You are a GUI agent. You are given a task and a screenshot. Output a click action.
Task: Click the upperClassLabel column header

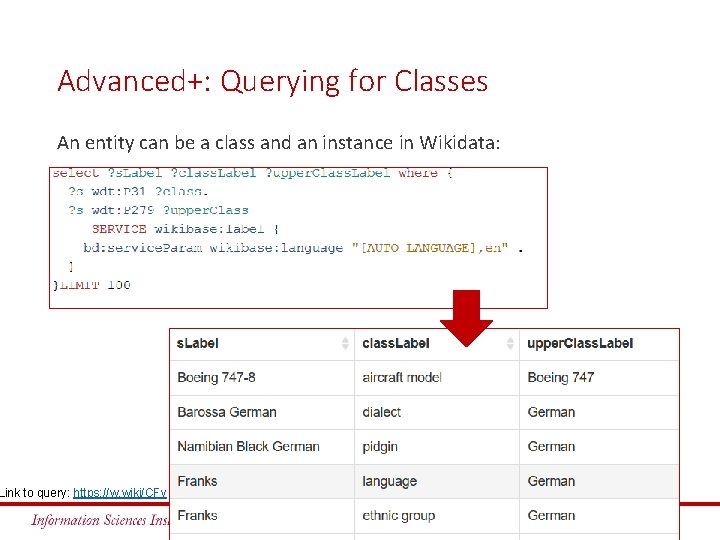(599, 343)
